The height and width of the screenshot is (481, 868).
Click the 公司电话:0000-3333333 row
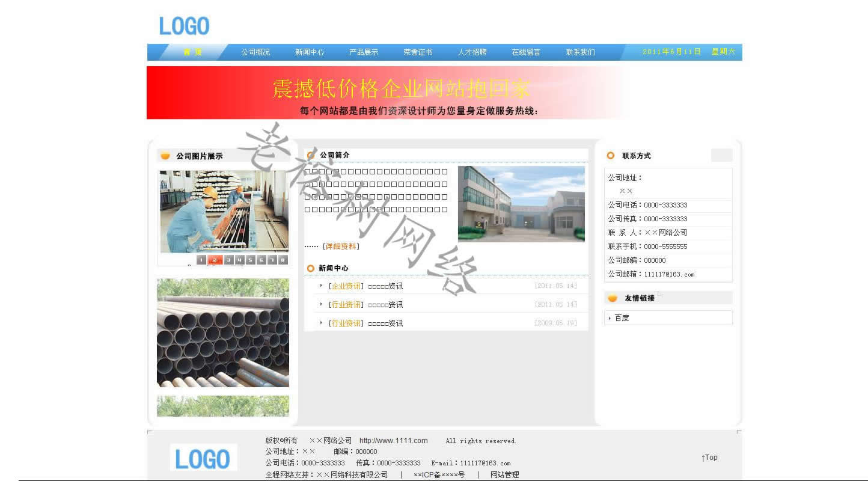(668, 205)
